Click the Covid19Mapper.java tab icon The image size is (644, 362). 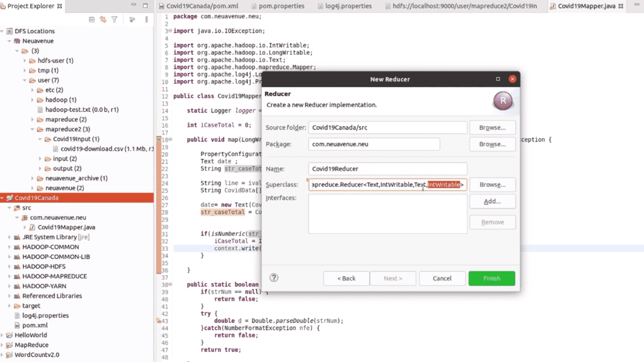click(554, 7)
